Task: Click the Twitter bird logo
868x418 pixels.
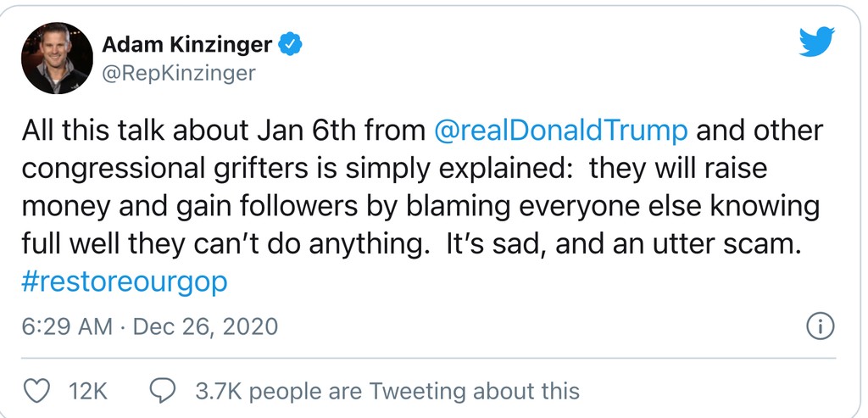Action: pos(816,42)
